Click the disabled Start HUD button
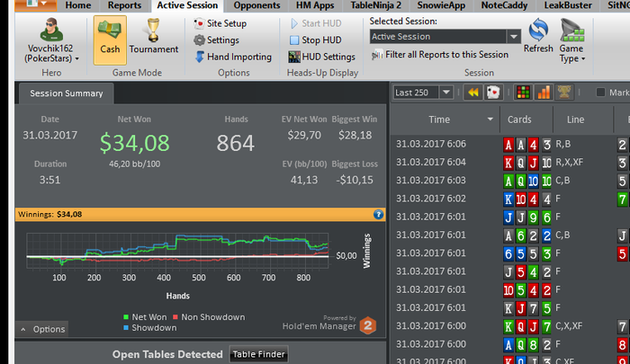630x364 pixels. coord(316,23)
